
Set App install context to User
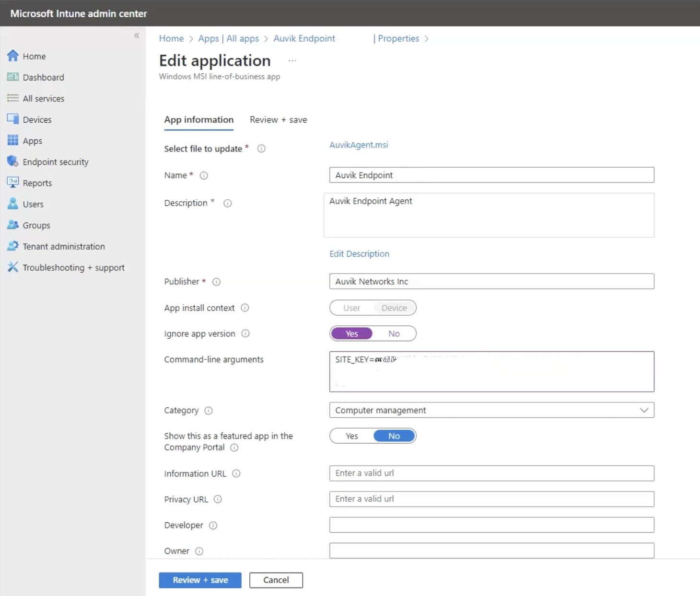[351, 308]
